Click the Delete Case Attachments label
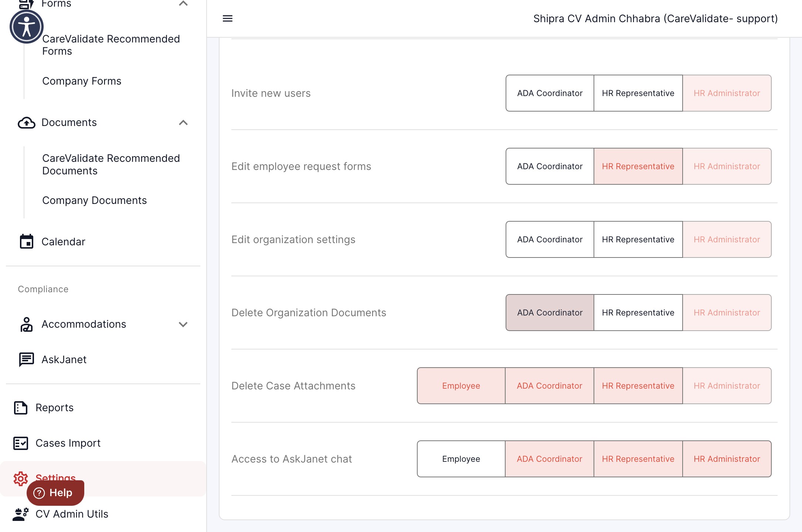This screenshot has height=532, width=802. point(293,386)
